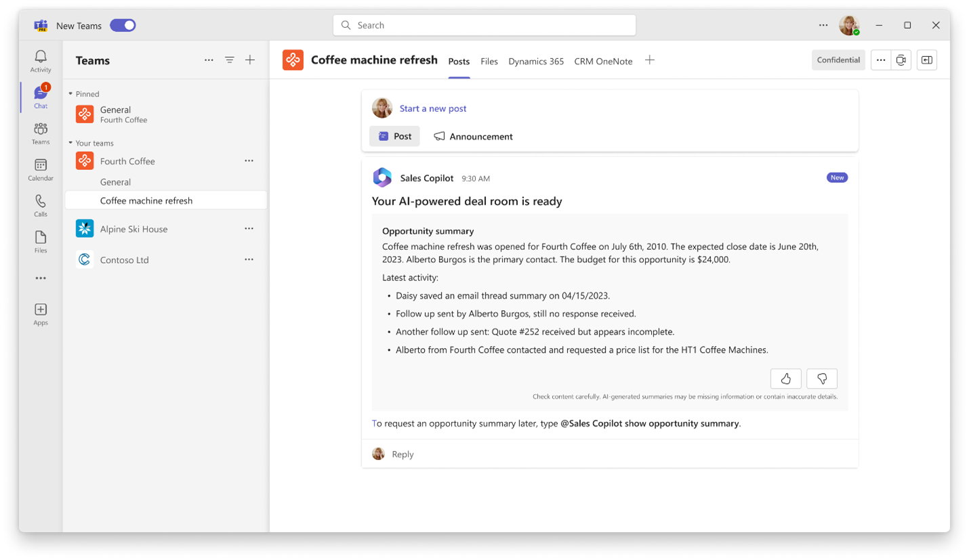This screenshot has width=969, height=560.
Task: Click the Reply field under the Sales Copilot post
Action: pyautogui.click(x=403, y=454)
